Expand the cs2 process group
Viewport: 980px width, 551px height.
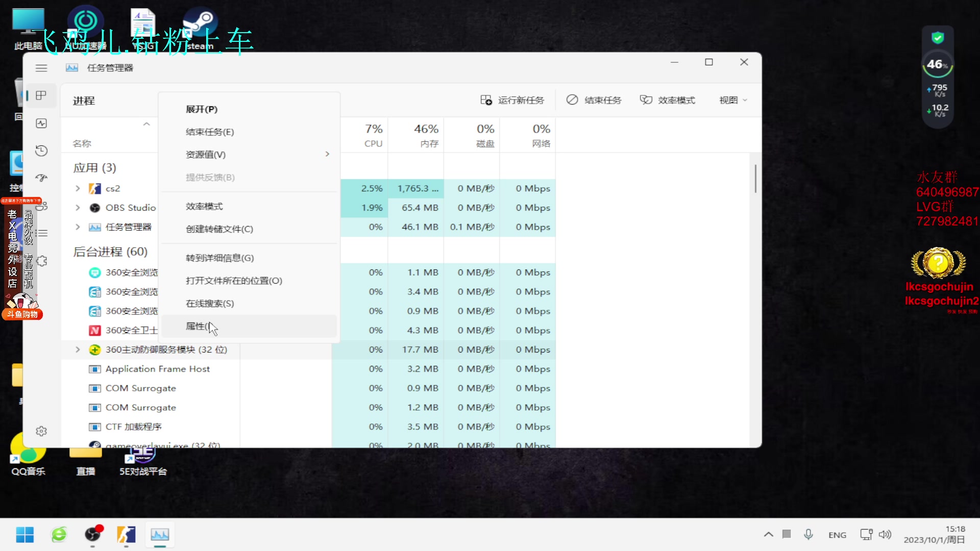coord(78,188)
